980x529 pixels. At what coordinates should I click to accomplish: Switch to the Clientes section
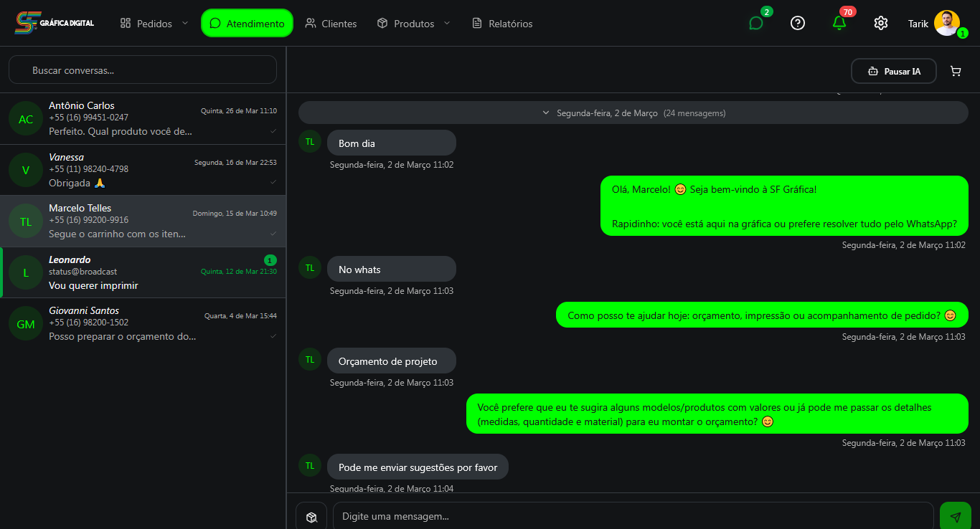pos(331,22)
